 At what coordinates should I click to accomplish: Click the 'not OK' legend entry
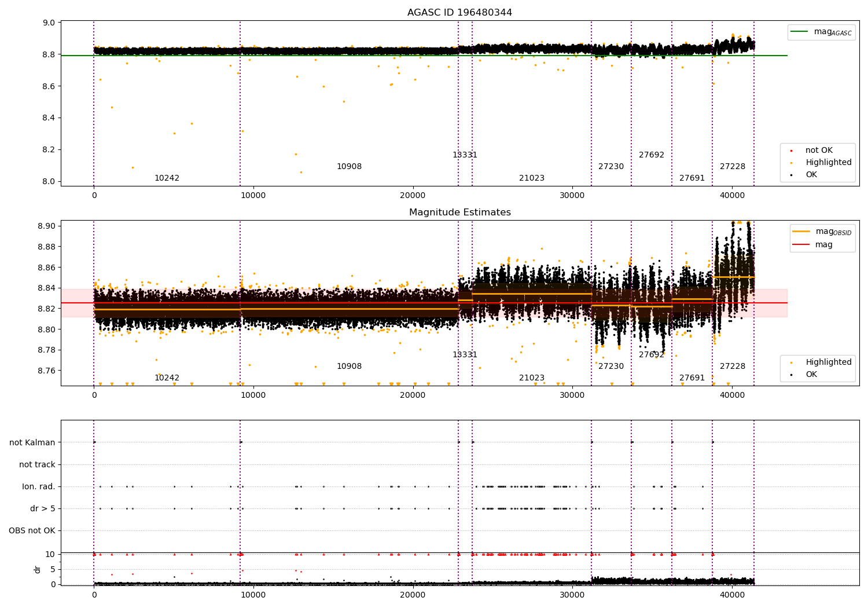pyautogui.click(x=819, y=151)
